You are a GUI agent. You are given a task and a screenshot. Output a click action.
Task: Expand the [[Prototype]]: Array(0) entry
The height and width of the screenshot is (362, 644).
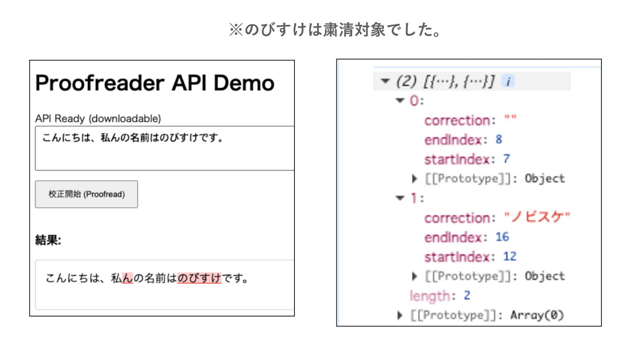pyautogui.click(x=399, y=315)
